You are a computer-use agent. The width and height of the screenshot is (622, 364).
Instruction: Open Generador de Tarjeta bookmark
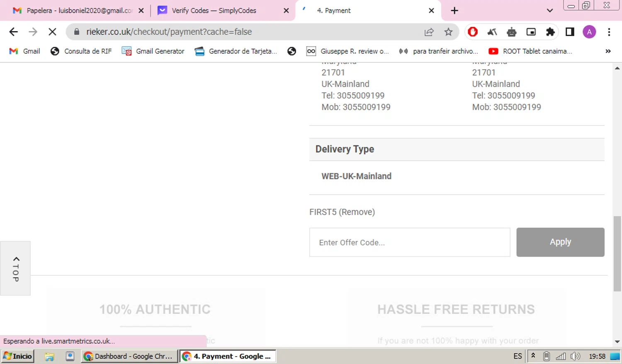coord(236,51)
